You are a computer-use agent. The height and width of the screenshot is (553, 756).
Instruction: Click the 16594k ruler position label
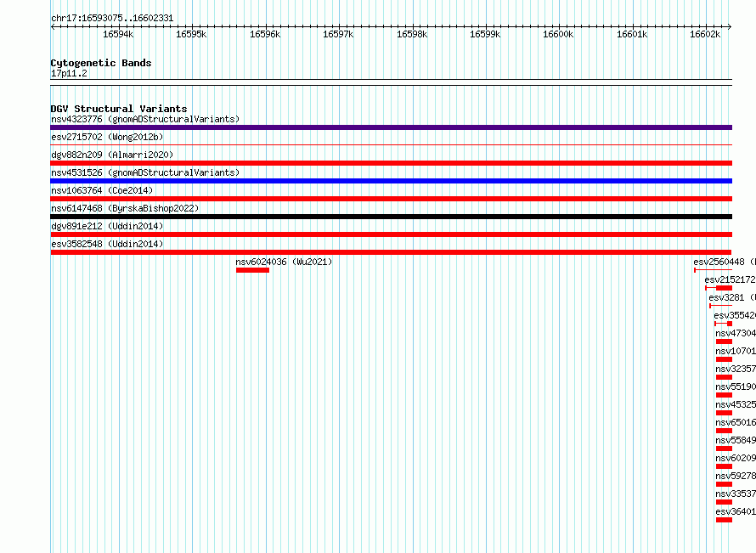118,34
